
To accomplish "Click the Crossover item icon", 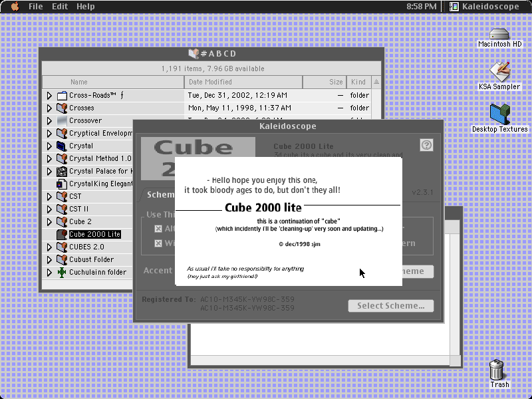I will (62, 120).
